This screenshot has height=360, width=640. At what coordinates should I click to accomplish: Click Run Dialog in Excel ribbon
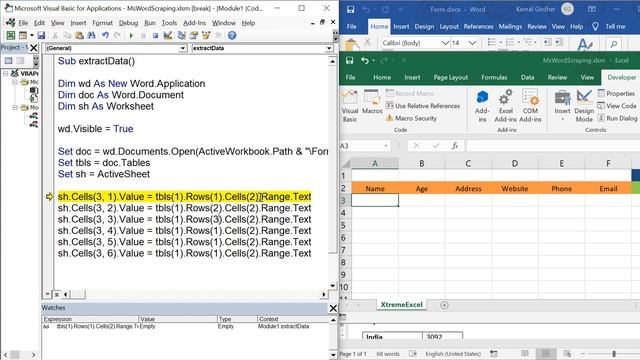(x=617, y=118)
